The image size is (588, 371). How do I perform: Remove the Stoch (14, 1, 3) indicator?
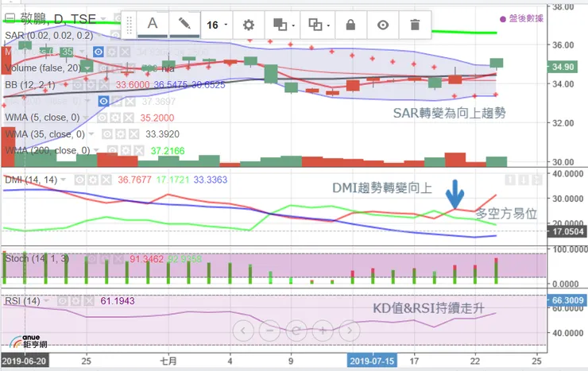pyautogui.click(x=118, y=259)
